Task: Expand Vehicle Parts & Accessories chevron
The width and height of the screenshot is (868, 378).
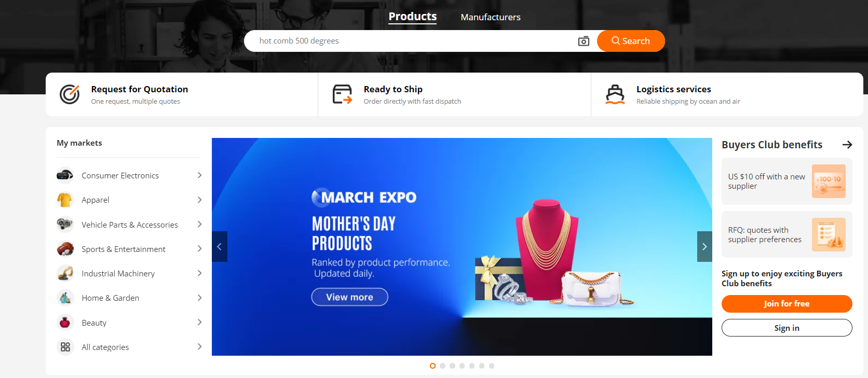Action: pyautogui.click(x=199, y=224)
